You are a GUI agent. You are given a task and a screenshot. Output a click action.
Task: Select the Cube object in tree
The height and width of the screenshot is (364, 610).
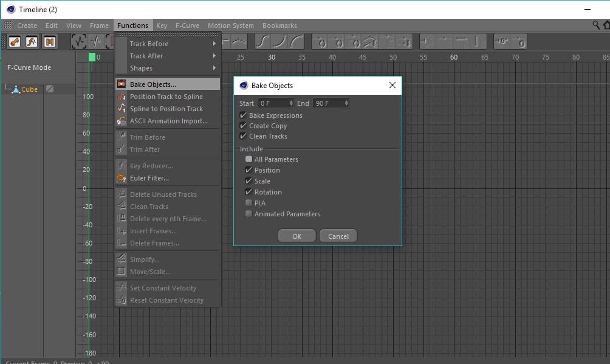point(29,89)
